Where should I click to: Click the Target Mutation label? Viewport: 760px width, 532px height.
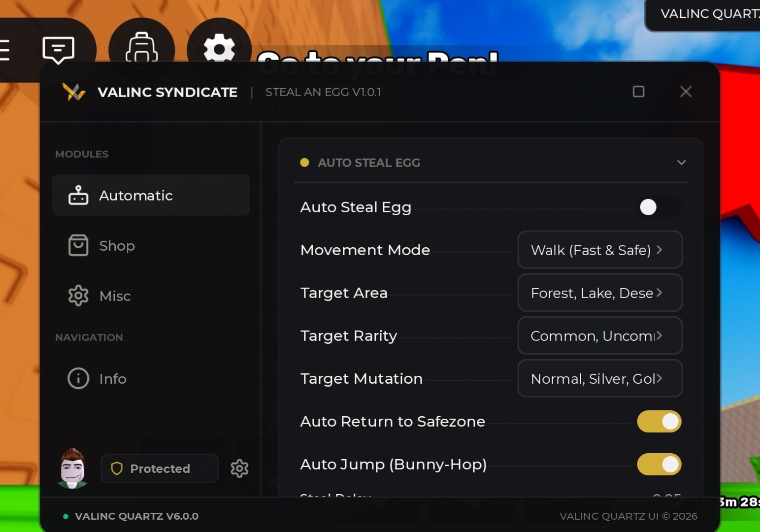click(x=362, y=378)
